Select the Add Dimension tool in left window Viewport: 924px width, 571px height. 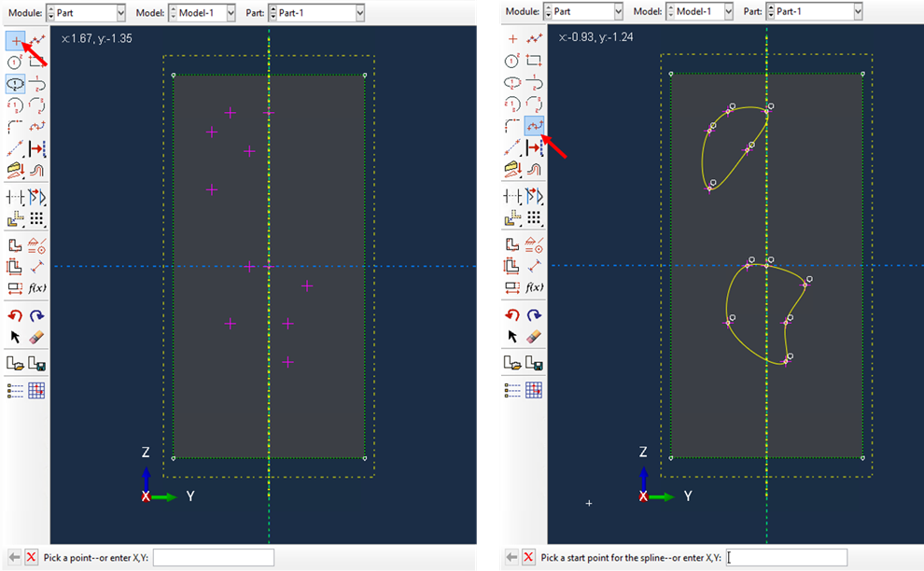(x=37, y=266)
